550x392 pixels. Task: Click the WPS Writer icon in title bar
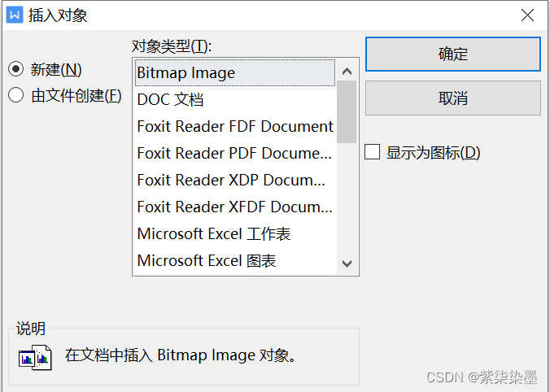coord(15,15)
